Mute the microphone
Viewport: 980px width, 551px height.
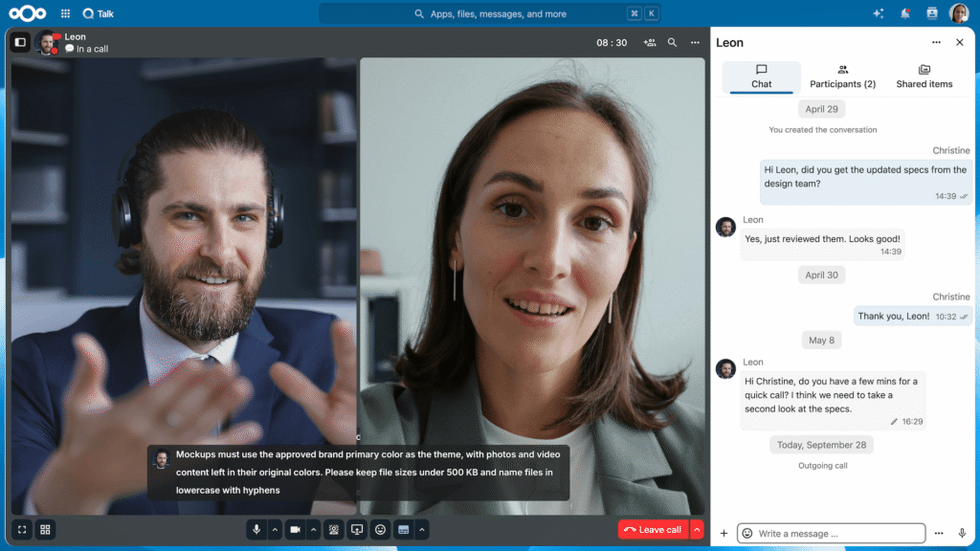point(256,530)
